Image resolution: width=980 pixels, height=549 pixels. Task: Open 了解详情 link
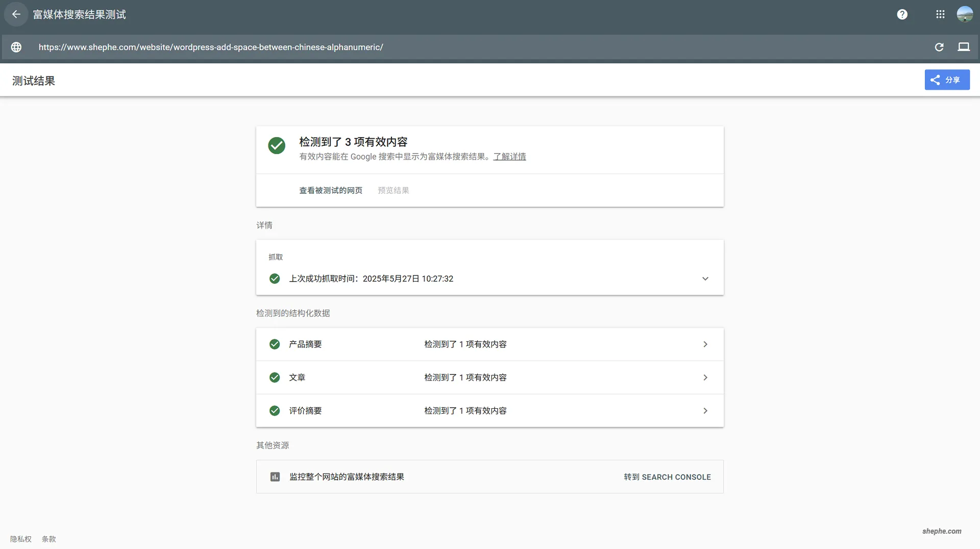pyautogui.click(x=509, y=157)
